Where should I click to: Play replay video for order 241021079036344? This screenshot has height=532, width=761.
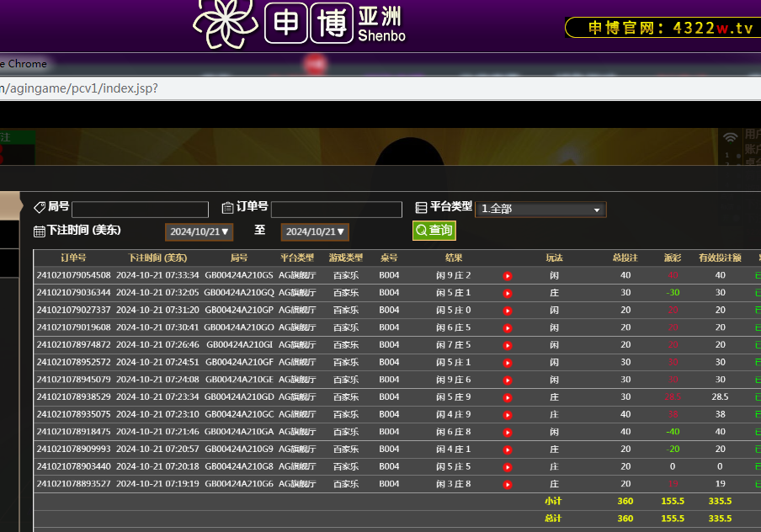pyautogui.click(x=508, y=293)
